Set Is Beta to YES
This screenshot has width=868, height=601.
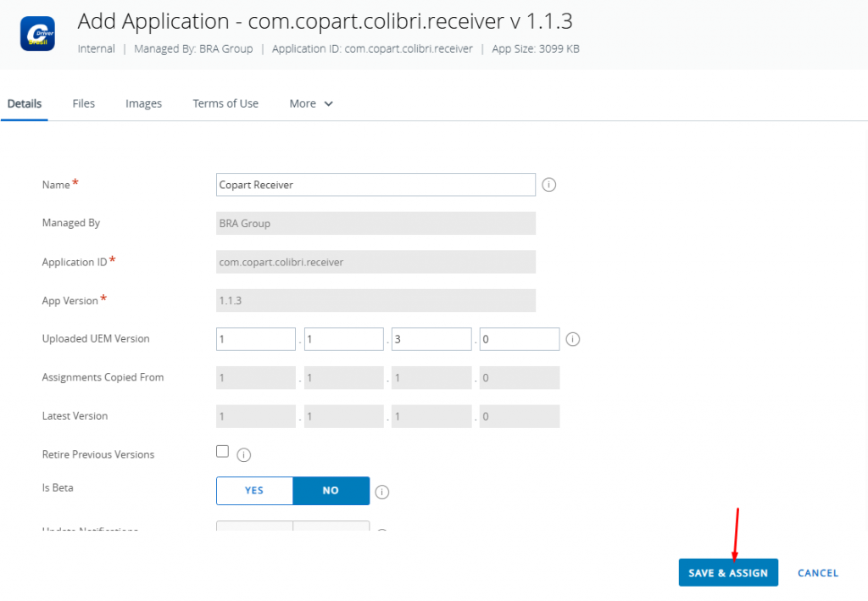click(x=254, y=491)
